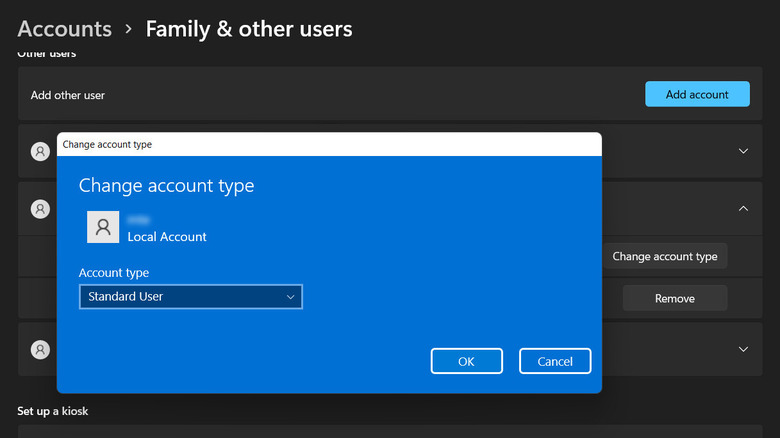Remove the selected user account

(x=674, y=298)
